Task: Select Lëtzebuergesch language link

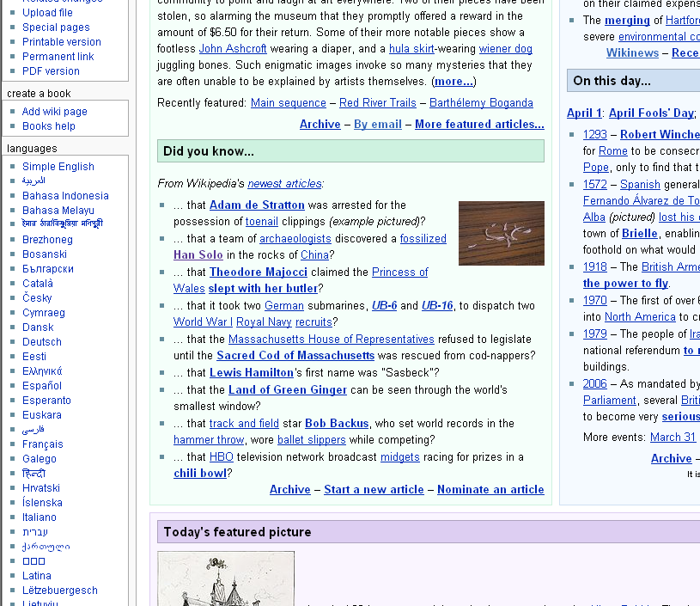Action: [x=60, y=591]
